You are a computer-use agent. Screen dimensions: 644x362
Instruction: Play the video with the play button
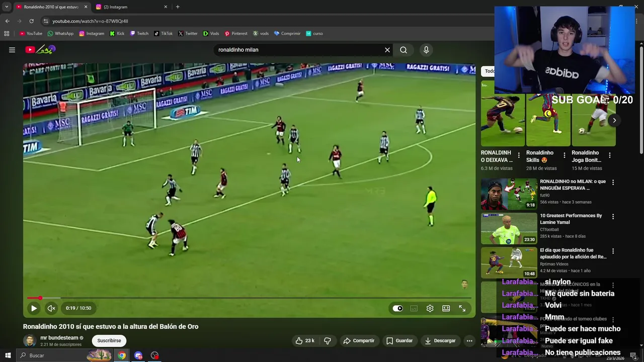34,308
